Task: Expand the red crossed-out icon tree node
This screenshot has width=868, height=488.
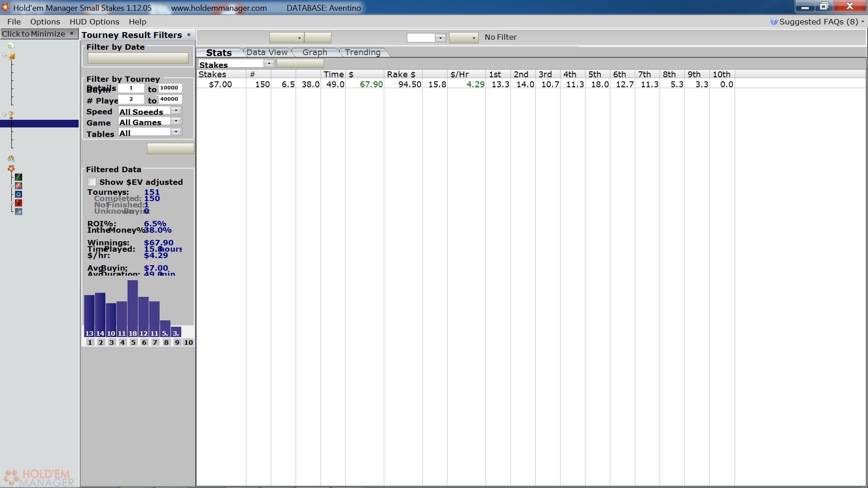Action: pos(11,186)
